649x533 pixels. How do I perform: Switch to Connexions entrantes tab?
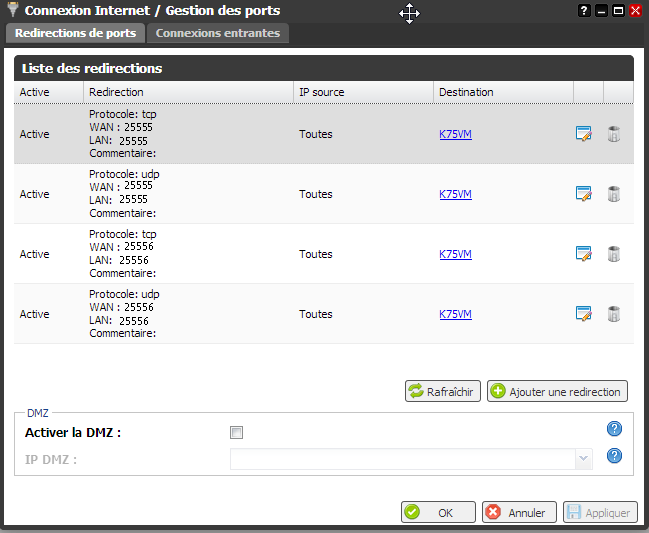219,33
